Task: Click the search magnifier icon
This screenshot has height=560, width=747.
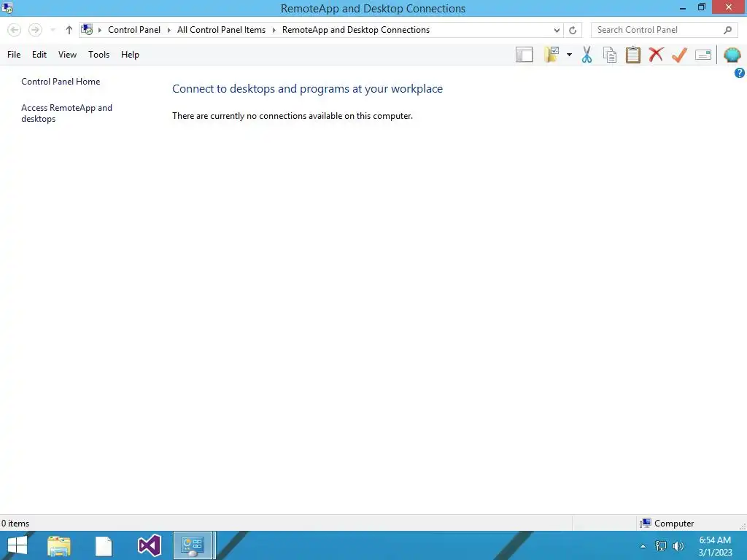Action: pos(727,30)
